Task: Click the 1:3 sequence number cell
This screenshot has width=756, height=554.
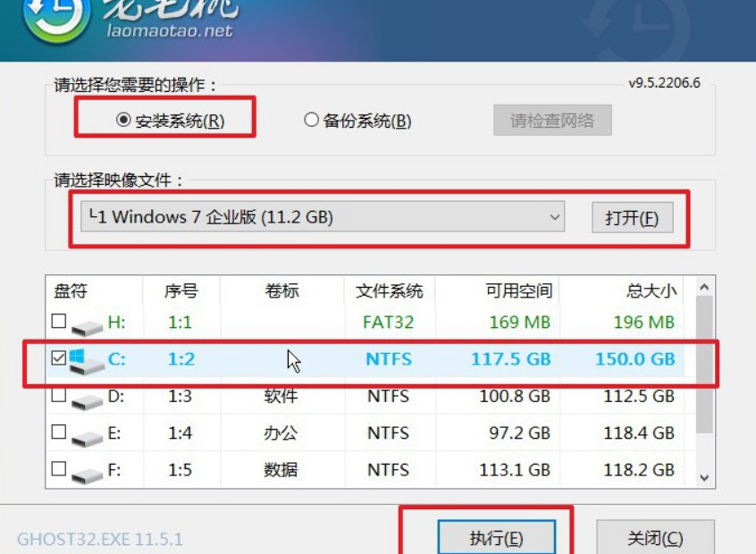Action: [180, 396]
